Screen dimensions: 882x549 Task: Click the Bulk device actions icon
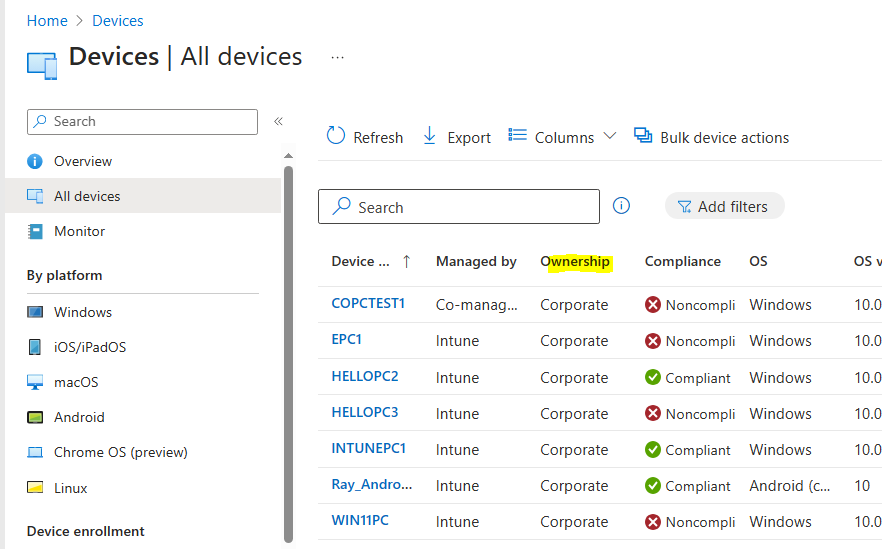point(643,135)
